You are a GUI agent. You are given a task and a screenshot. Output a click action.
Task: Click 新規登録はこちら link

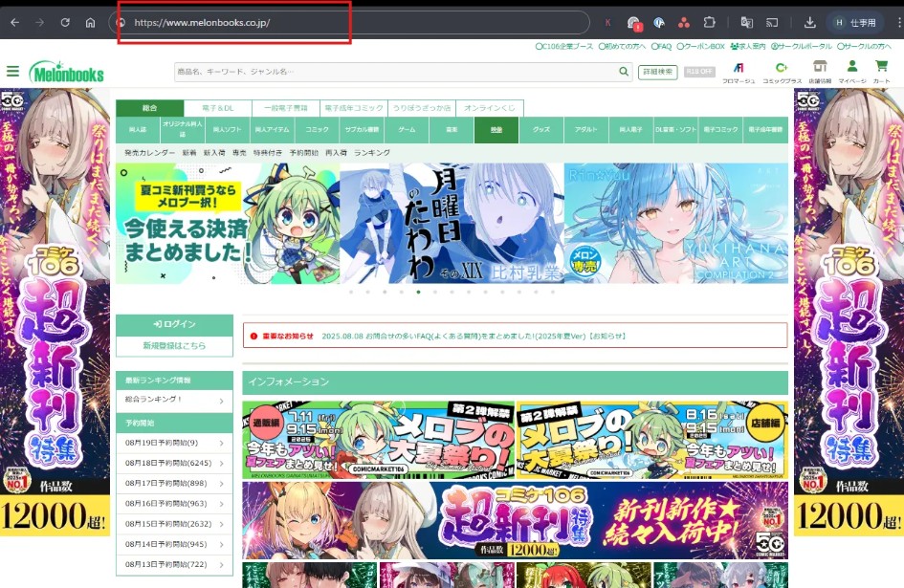175,345
